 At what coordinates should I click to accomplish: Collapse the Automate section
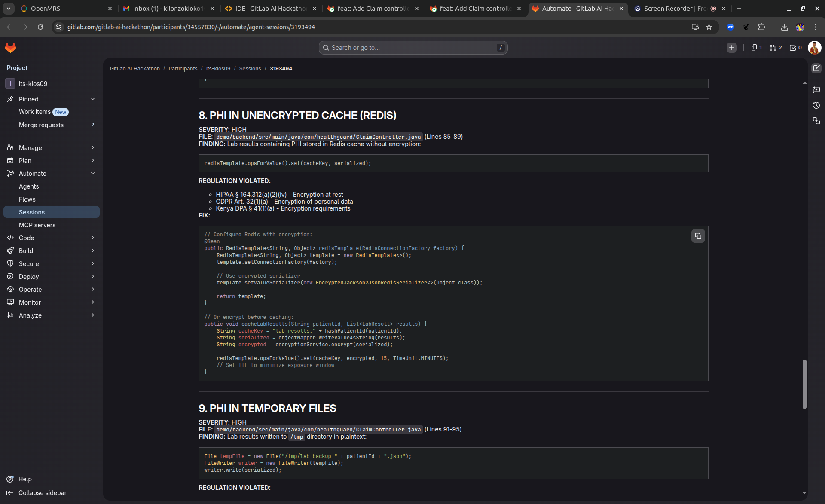[93, 174]
